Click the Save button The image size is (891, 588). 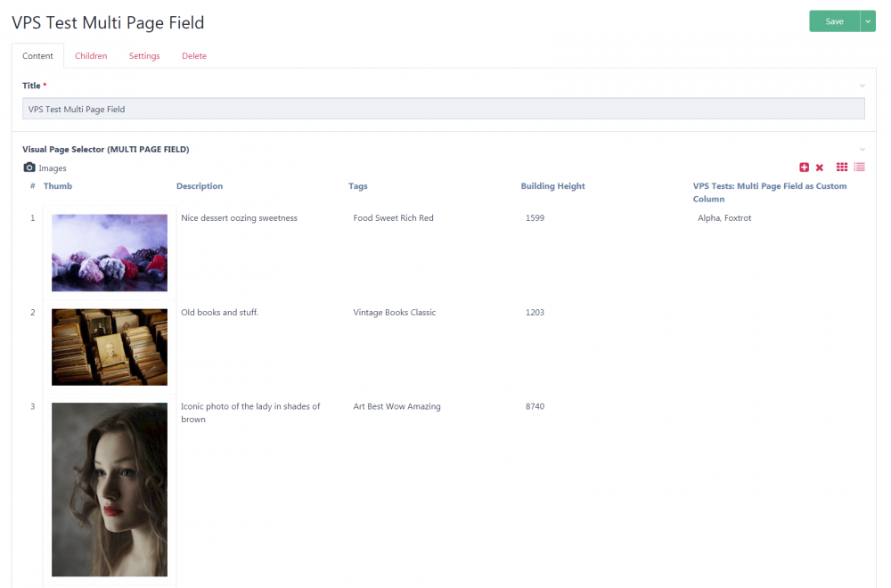click(x=836, y=20)
